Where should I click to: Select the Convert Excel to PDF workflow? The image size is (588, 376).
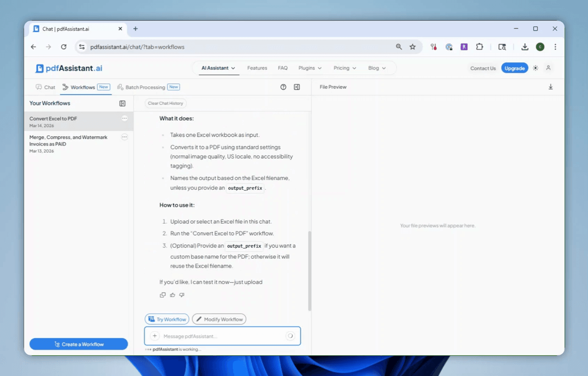pyautogui.click(x=78, y=122)
